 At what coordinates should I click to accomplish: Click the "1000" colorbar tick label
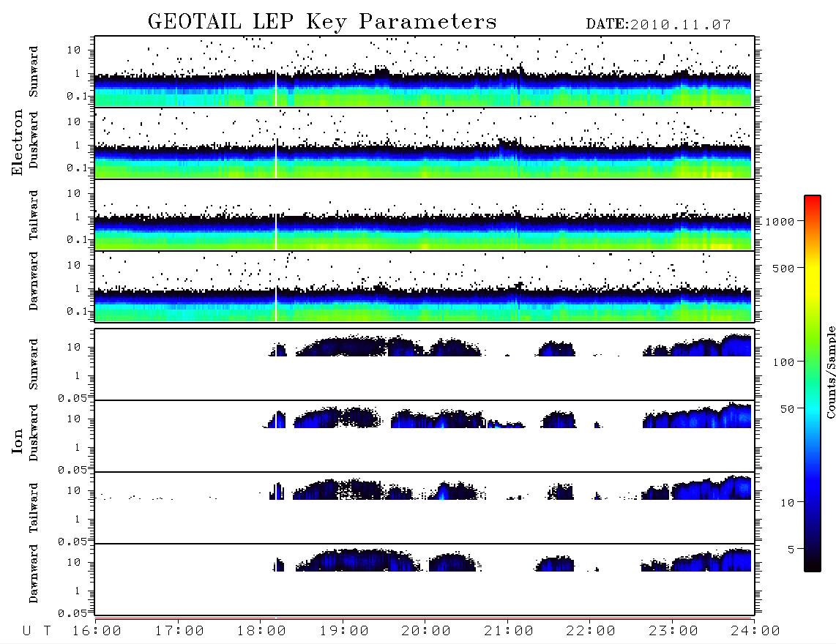tap(780, 222)
